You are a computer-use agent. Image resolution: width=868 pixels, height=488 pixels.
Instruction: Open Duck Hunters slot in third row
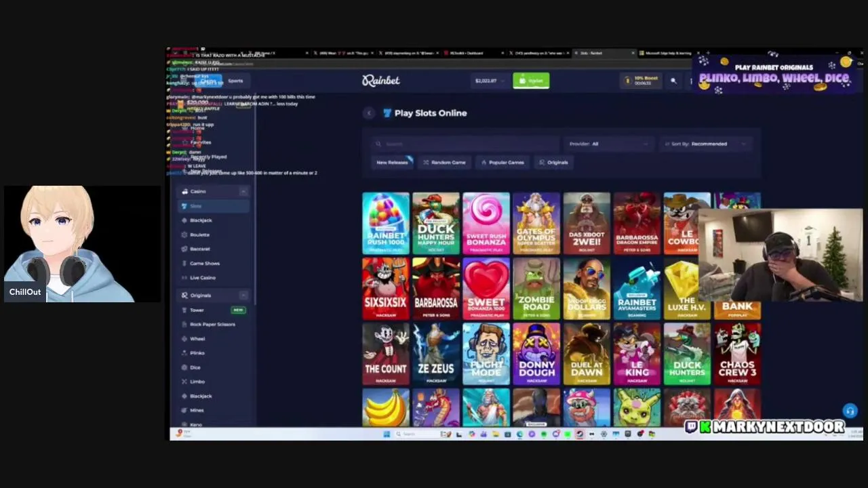(687, 354)
